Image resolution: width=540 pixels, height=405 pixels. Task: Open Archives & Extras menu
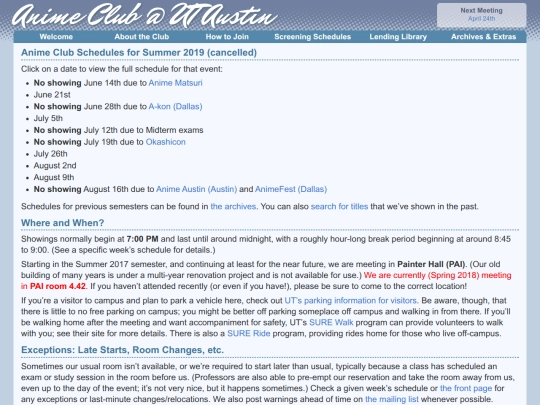click(x=484, y=37)
